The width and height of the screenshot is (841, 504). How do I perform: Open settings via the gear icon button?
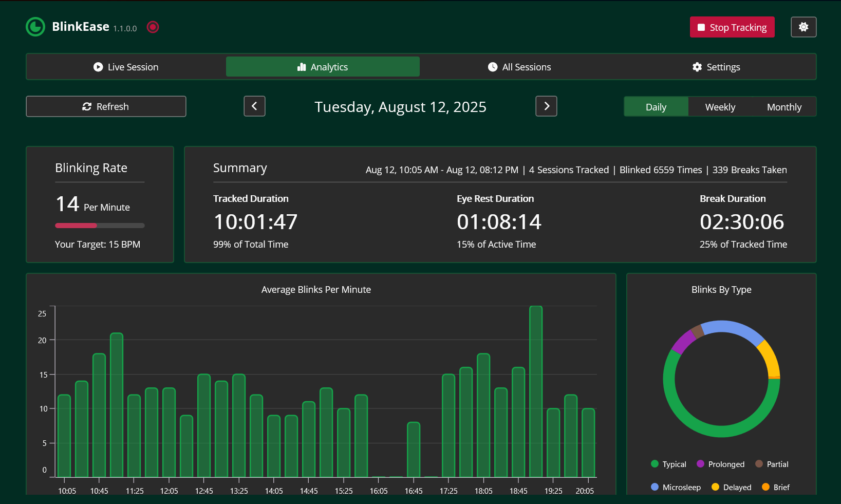tap(803, 27)
